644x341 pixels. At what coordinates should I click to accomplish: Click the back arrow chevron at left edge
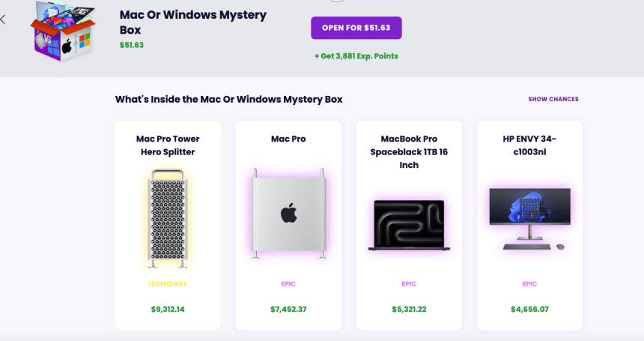(x=3, y=19)
